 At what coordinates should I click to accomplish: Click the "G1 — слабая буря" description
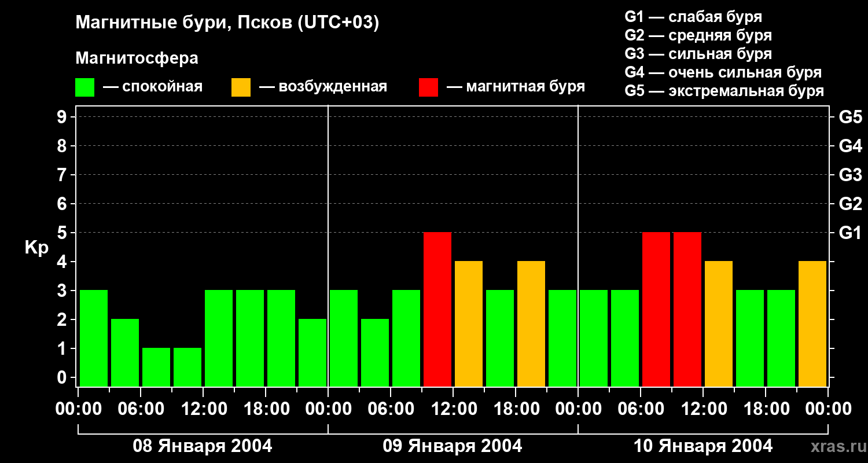click(x=693, y=16)
